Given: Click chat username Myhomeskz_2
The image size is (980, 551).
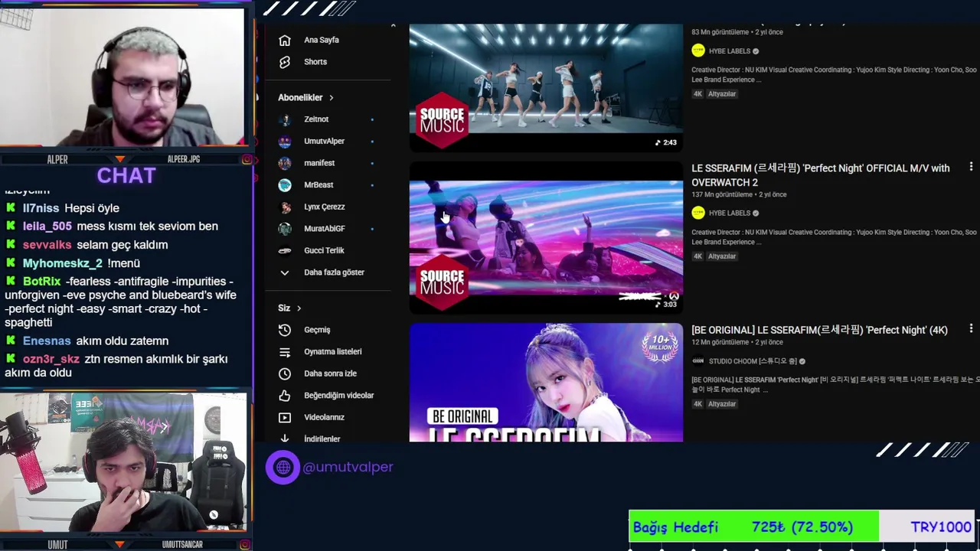Looking at the screenshot, I should (62, 263).
